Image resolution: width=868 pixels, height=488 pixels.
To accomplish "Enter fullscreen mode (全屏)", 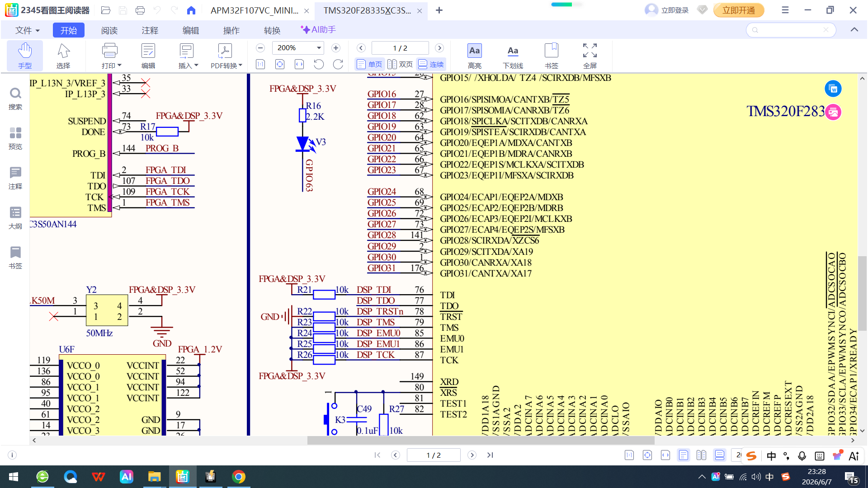I will (590, 56).
